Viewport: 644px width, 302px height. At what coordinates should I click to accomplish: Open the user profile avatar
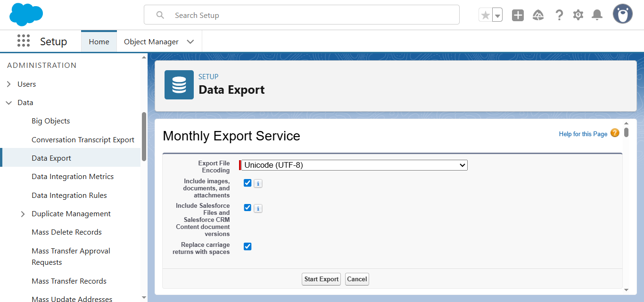pyautogui.click(x=622, y=15)
